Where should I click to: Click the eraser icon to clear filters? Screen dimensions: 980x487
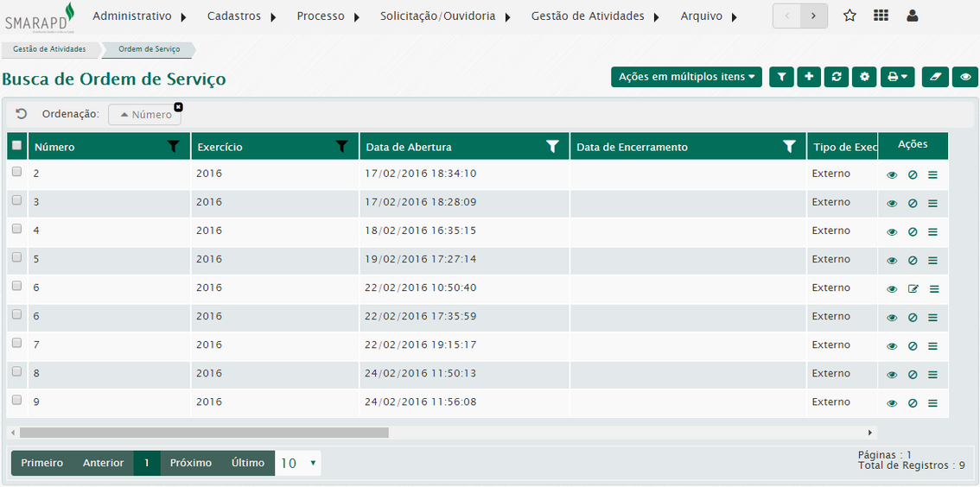(935, 78)
